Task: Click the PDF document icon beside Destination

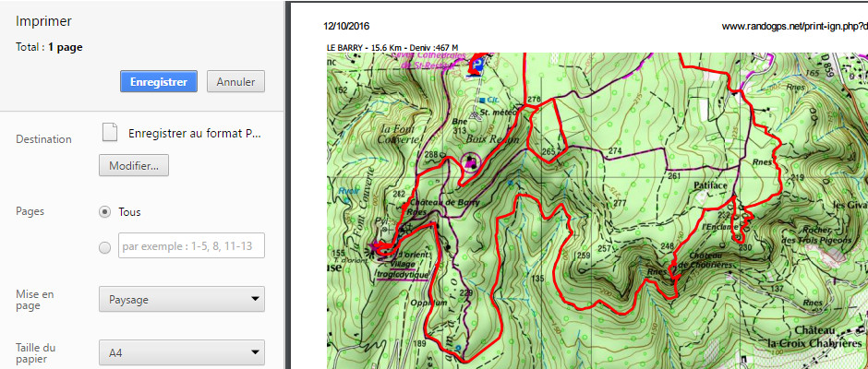Action: click(x=110, y=133)
